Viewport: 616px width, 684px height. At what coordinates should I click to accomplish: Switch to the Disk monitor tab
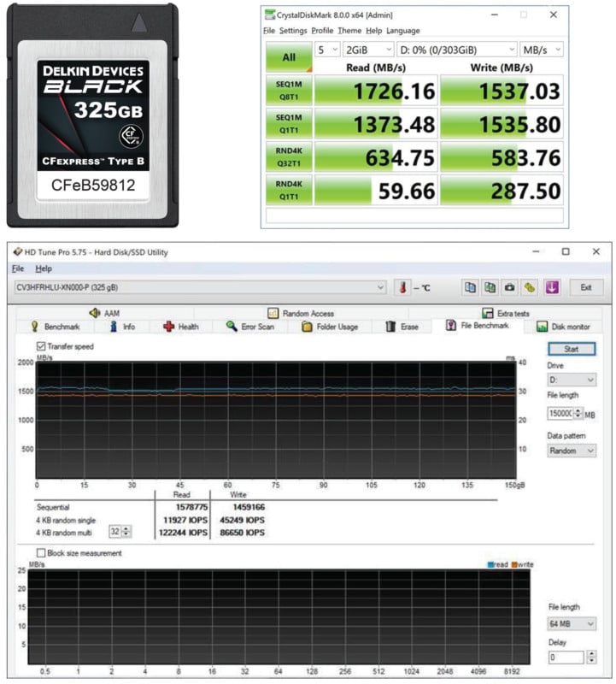(563, 327)
